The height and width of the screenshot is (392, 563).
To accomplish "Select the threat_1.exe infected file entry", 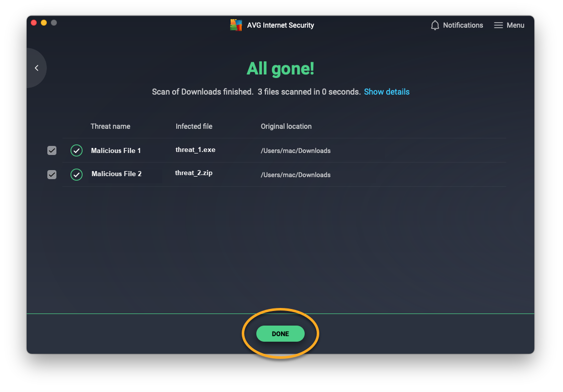I will (195, 150).
